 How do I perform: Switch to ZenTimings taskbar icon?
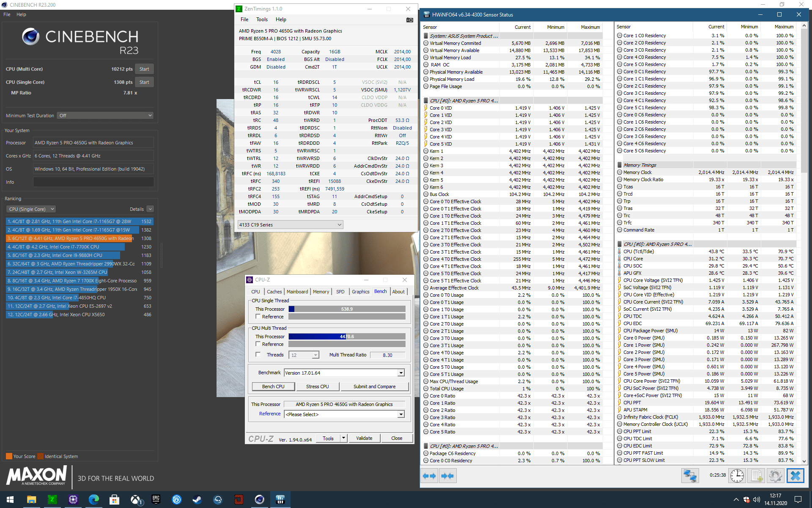click(x=52, y=500)
